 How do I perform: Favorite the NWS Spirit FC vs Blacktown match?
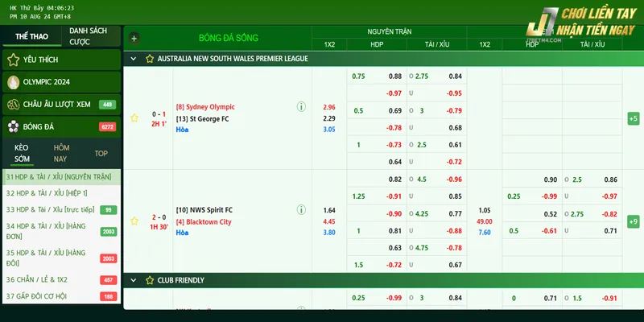pos(134,221)
